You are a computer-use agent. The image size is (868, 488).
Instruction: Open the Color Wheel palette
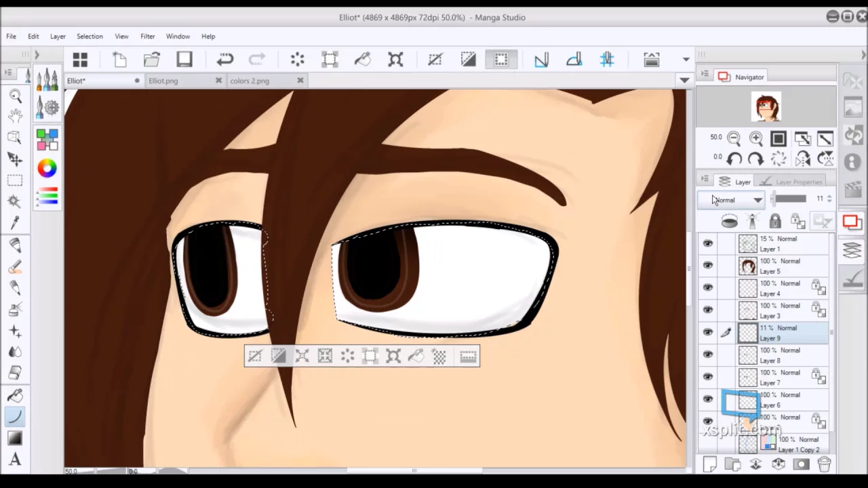coord(47,168)
